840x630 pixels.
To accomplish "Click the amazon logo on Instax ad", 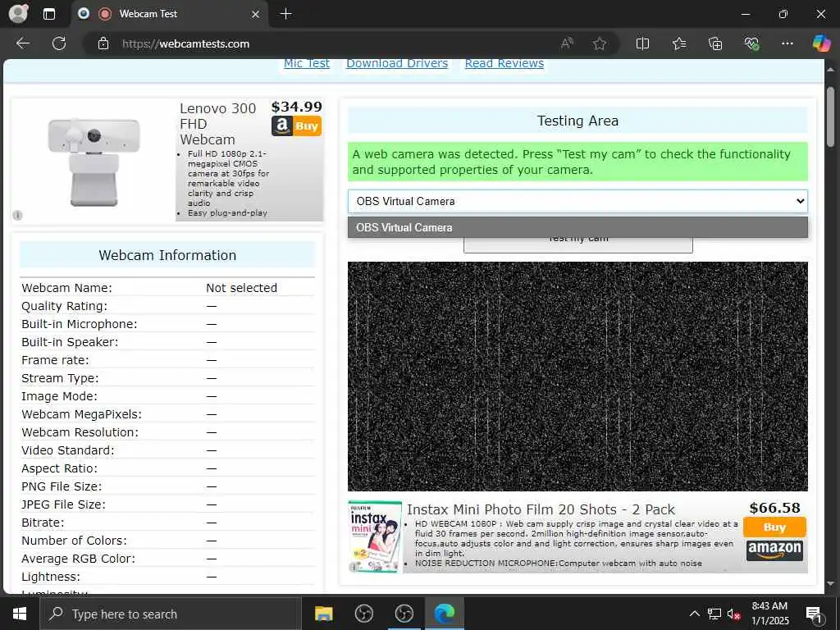I will [x=774, y=550].
